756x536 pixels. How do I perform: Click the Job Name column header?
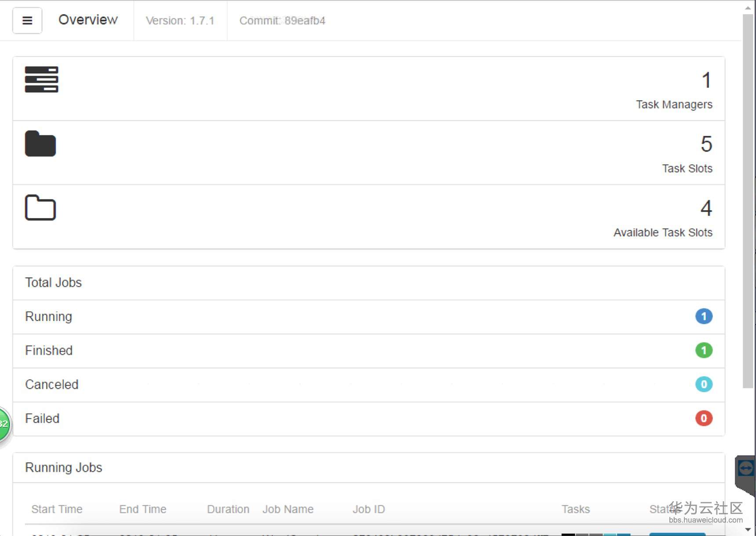(288, 509)
